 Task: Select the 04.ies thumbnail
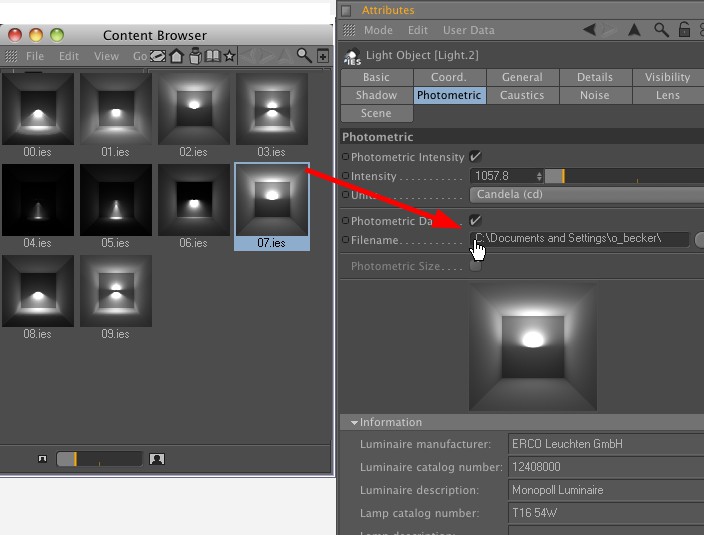[x=38, y=206]
